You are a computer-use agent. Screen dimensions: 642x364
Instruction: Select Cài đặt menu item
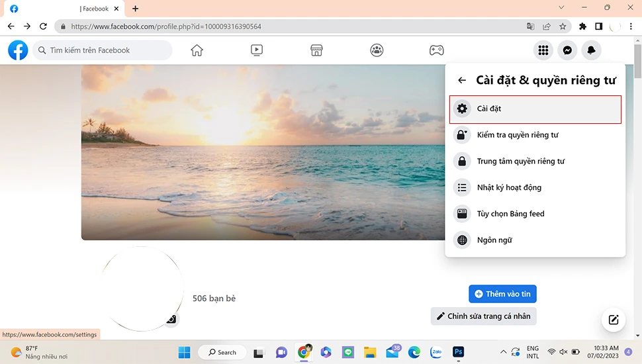tap(535, 109)
